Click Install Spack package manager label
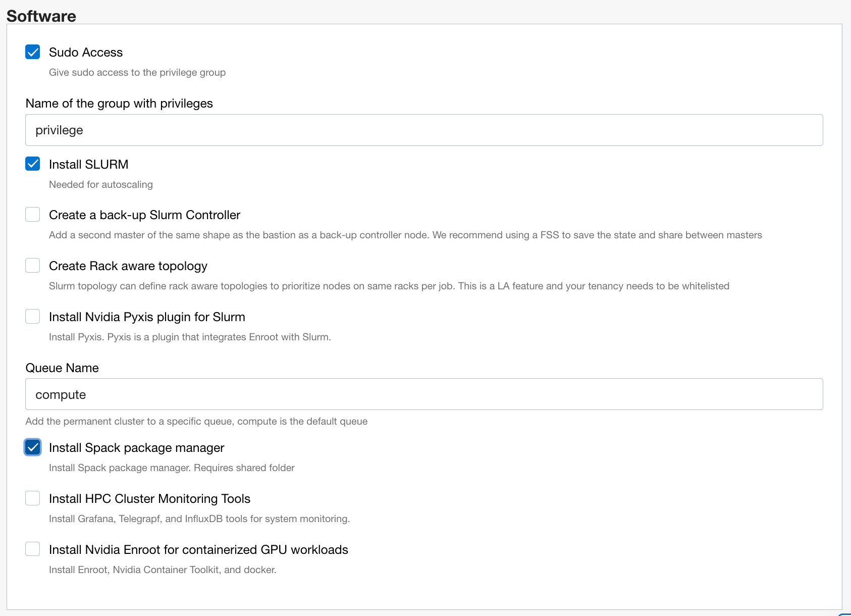Image resolution: width=851 pixels, height=616 pixels. pyautogui.click(x=137, y=448)
